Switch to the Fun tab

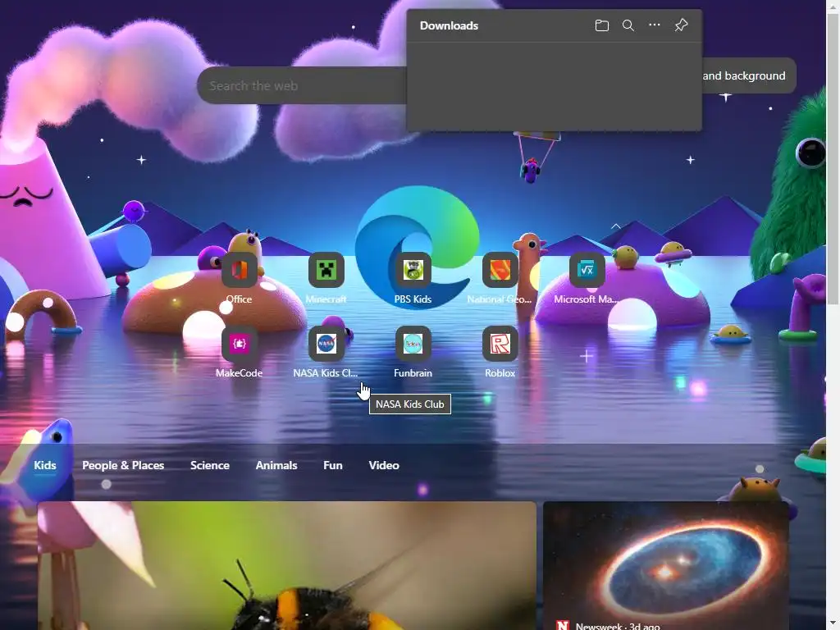pyautogui.click(x=333, y=465)
